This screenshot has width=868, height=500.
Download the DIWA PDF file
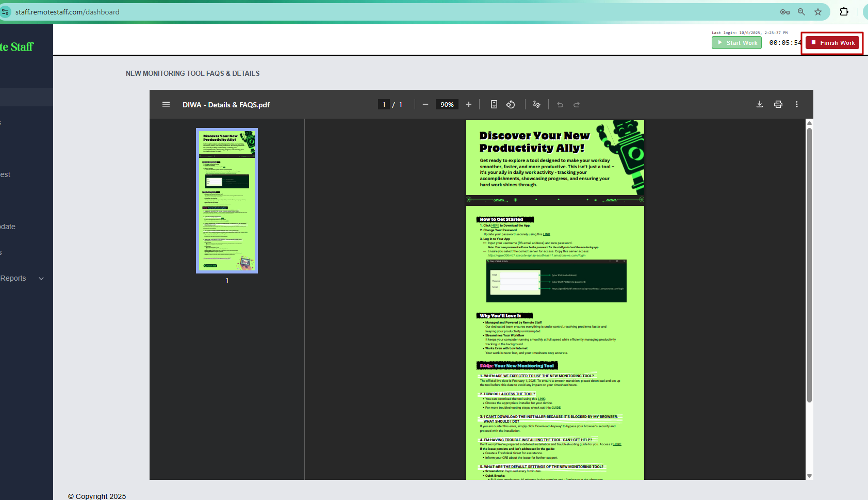coord(760,104)
